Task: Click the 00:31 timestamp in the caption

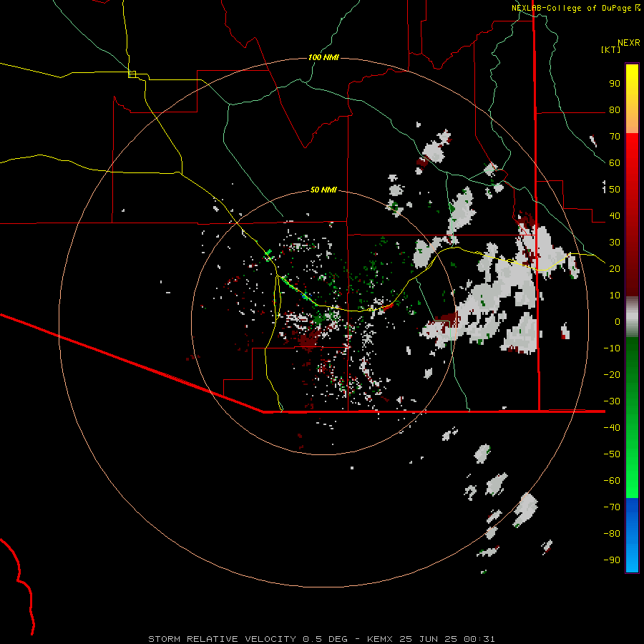Action: point(479,639)
